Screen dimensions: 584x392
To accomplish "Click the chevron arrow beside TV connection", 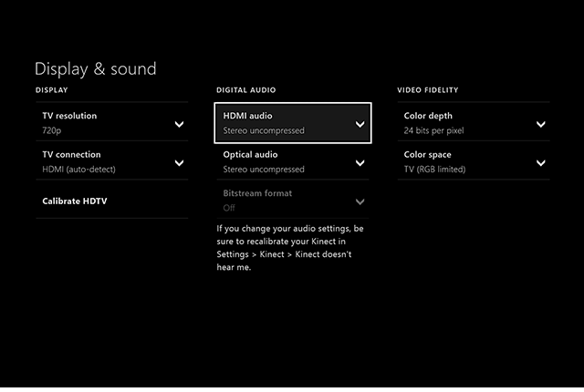I will [179, 163].
